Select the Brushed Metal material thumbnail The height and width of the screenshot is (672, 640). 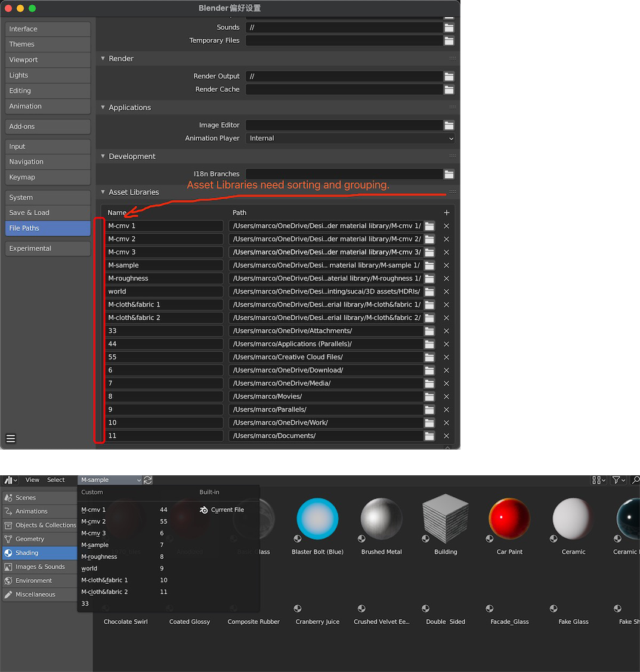pyautogui.click(x=382, y=519)
